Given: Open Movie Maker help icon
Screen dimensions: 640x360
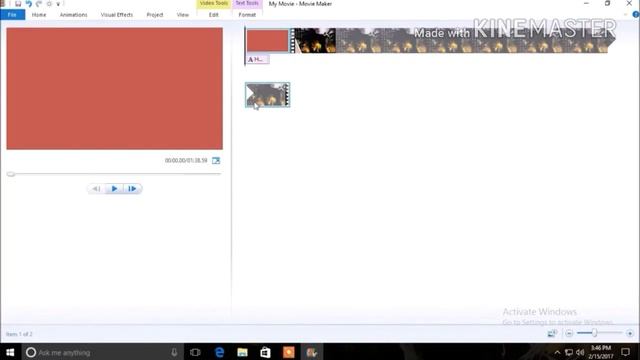Looking at the screenshot, I should [x=636, y=14].
